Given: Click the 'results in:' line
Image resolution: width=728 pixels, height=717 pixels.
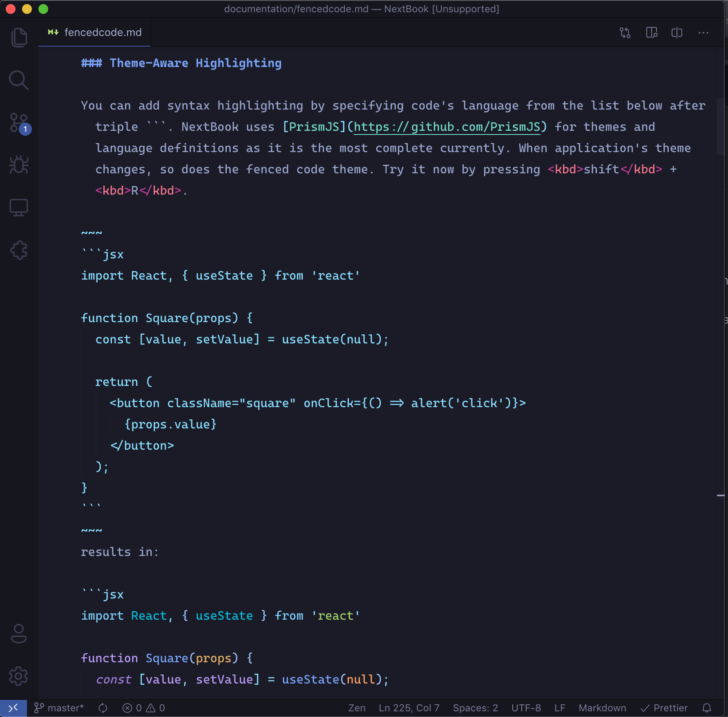Looking at the screenshot, I should click(120, 552).
